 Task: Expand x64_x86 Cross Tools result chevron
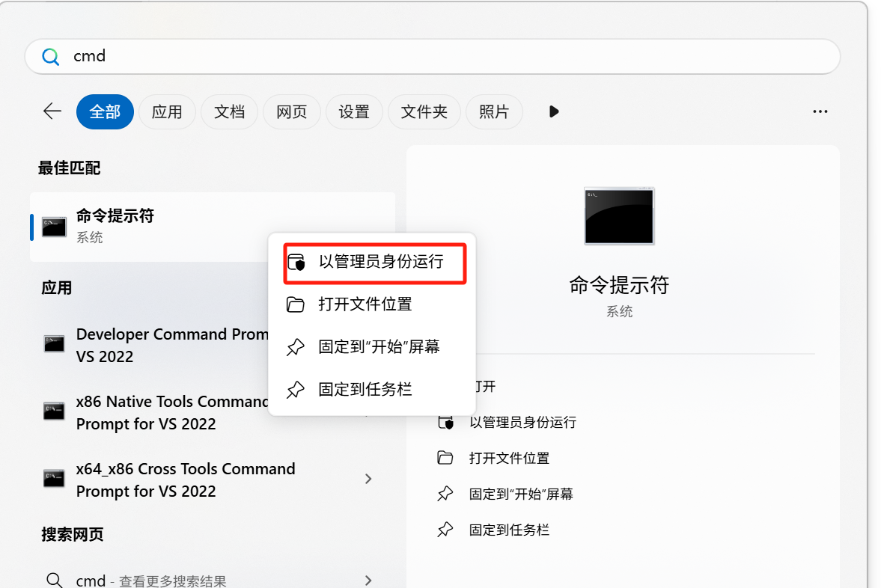368,479
